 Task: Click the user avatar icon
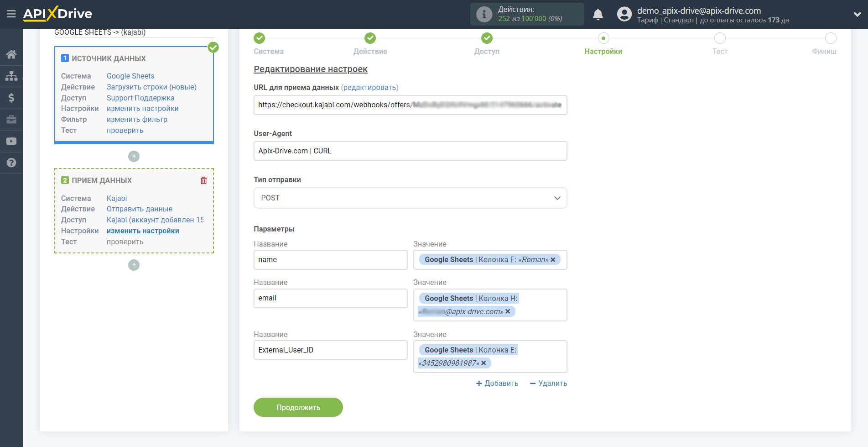tap(624, 14)
